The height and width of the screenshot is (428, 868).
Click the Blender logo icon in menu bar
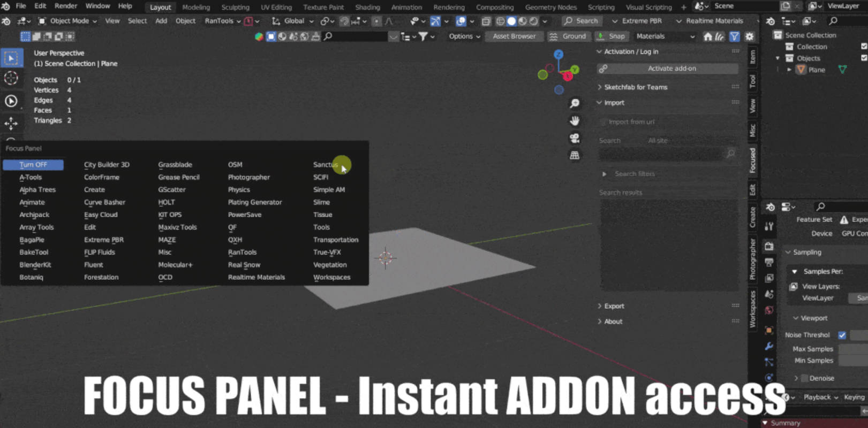click(6, 6)
